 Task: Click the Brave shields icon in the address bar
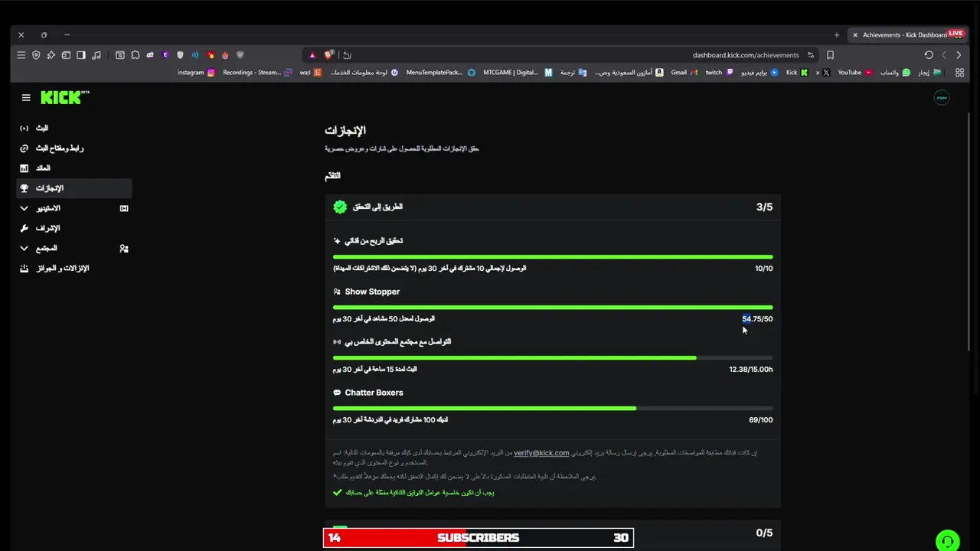click(x=328, y=55)
